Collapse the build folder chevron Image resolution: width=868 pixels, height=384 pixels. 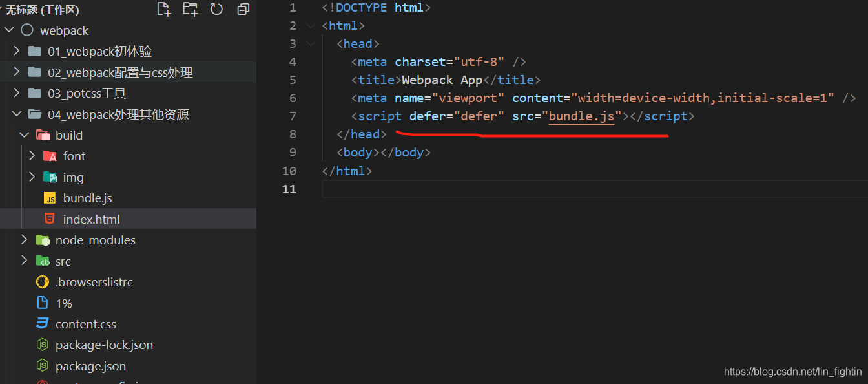pyautogui.click(x=25, y=135)
